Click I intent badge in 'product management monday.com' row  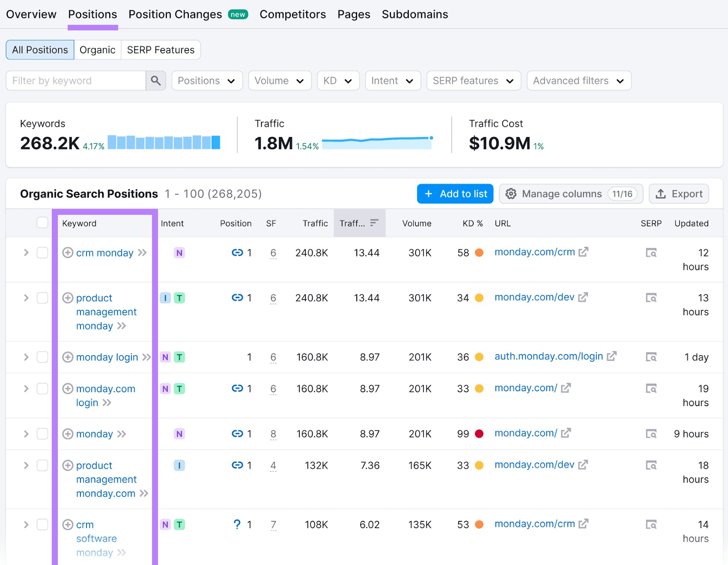(x=179, y=465)
